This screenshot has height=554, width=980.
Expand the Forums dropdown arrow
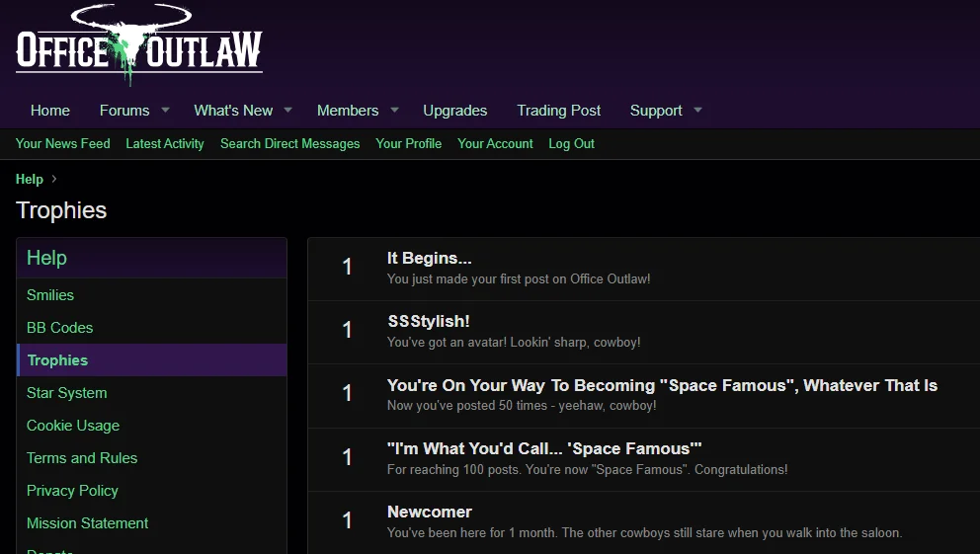[166, 110]
